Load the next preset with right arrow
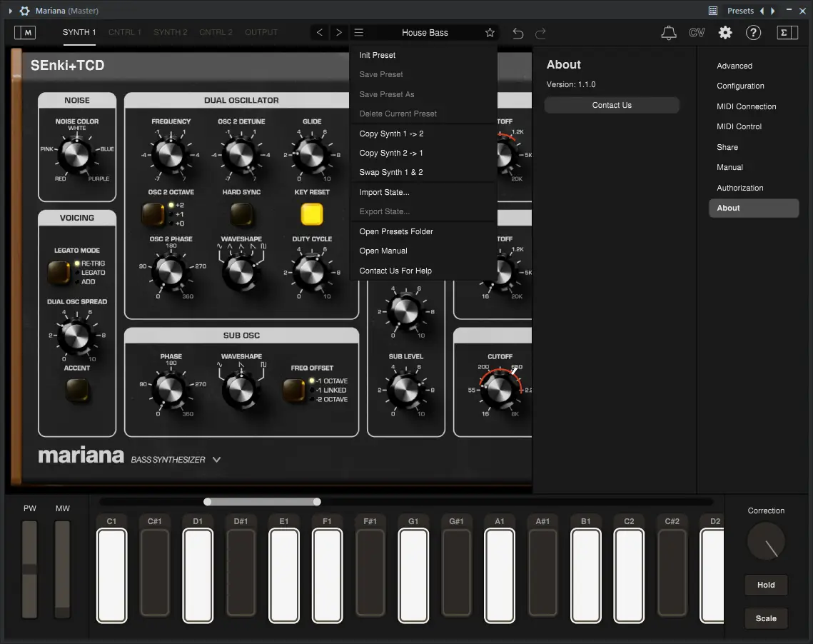Screen dimensions: 813x644 338,32
